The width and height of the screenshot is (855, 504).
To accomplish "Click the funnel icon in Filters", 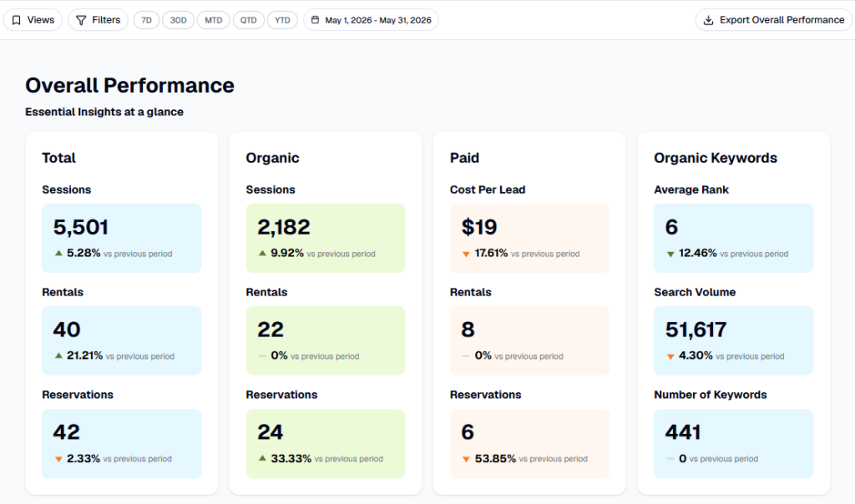I will coord(81,20).
